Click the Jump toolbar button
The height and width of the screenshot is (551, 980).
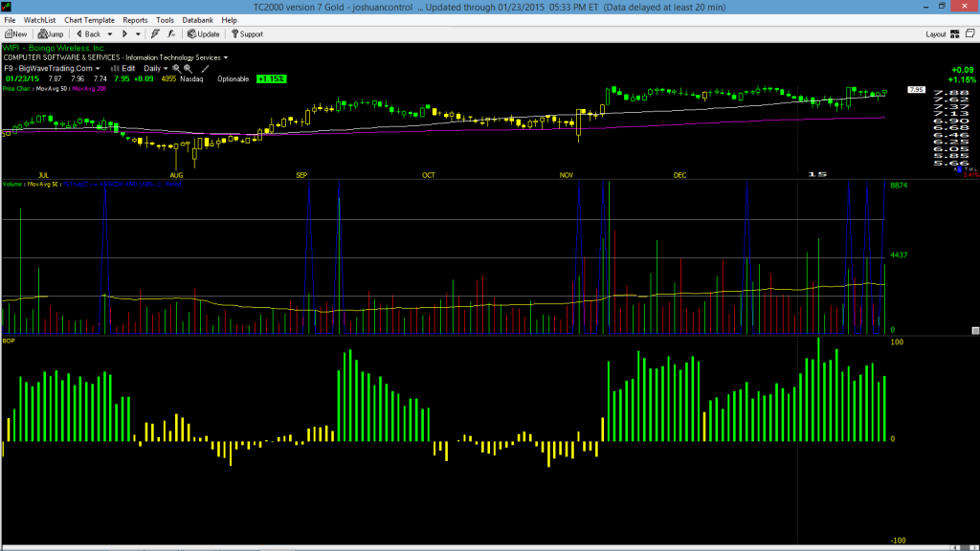(51, 34)
